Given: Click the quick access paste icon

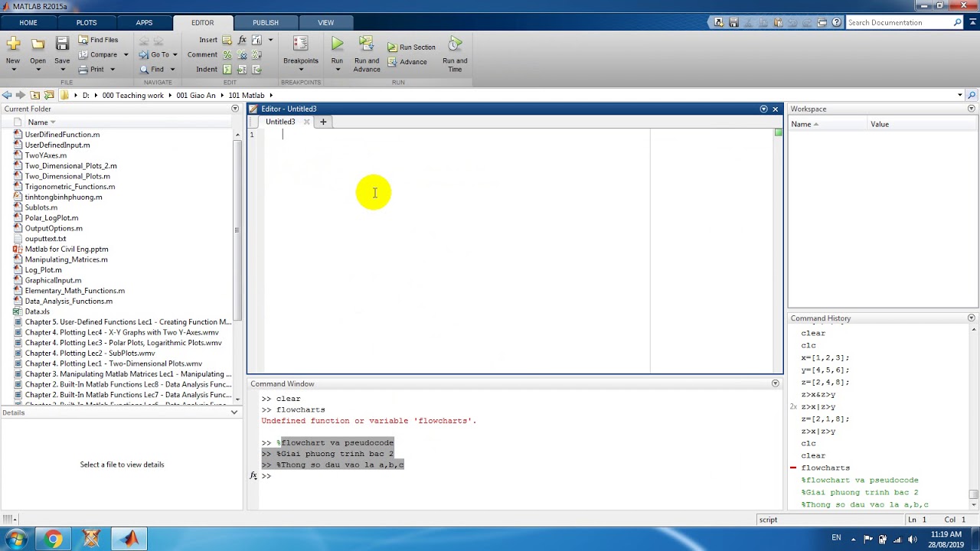Looking at the screenshot, I should (x=778, y=22).
